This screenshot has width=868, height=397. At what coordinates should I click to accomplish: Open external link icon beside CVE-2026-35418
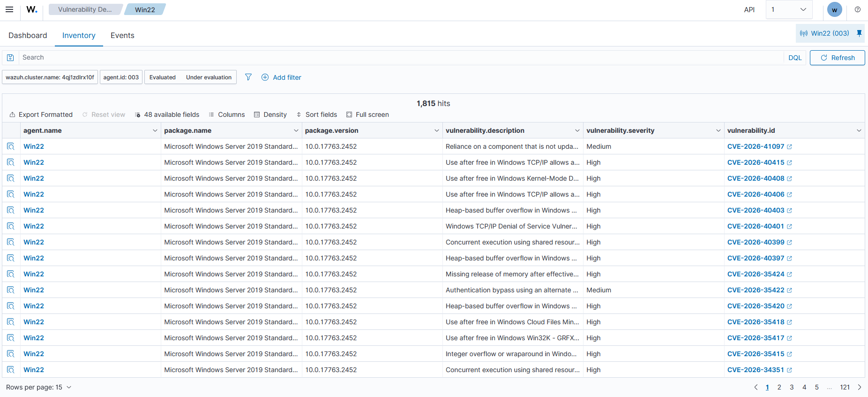pyautogui.click(x=789, y=322)
